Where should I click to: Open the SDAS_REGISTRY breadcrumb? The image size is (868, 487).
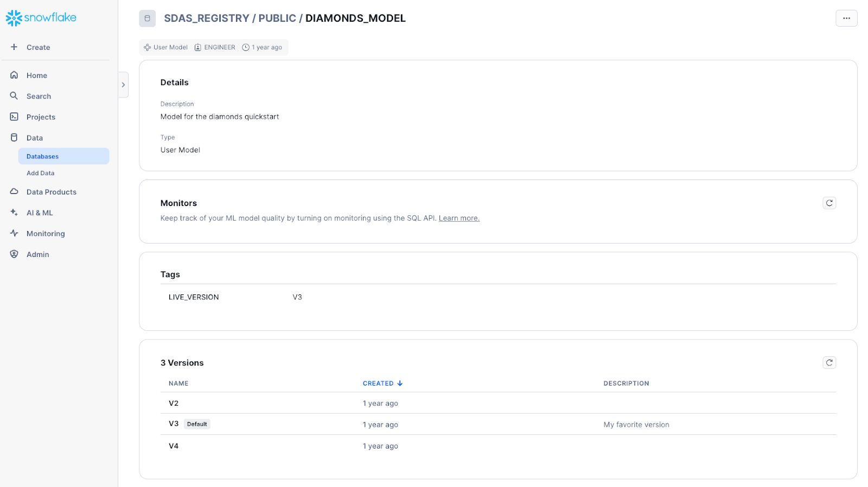pos(207,18)
